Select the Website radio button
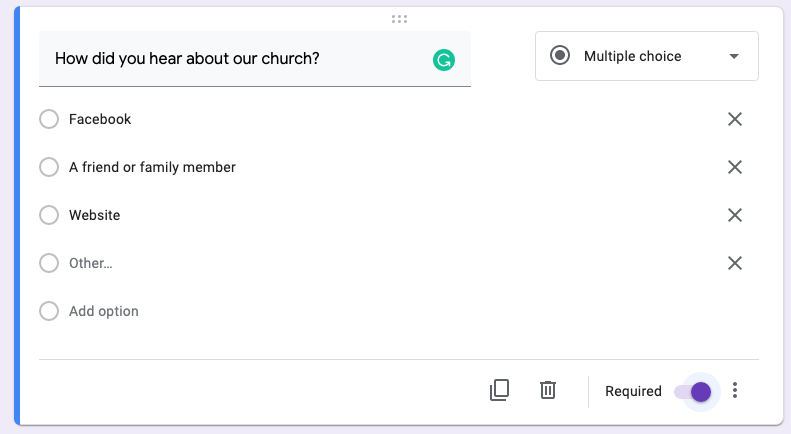 49,215
